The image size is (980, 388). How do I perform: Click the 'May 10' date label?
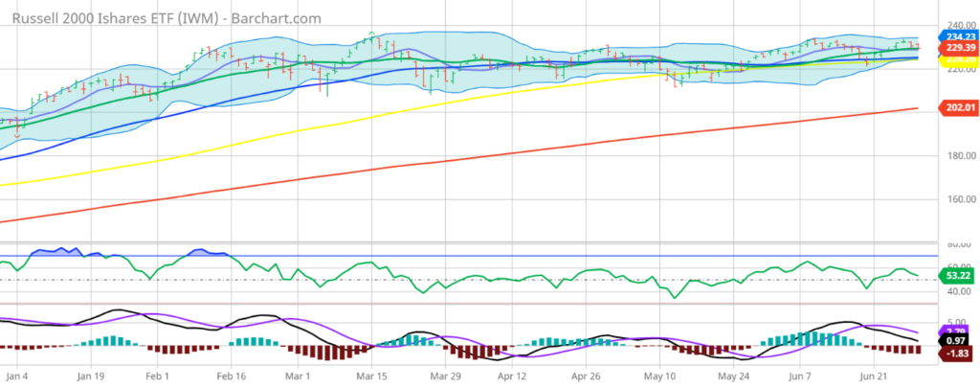pos(659,377)
